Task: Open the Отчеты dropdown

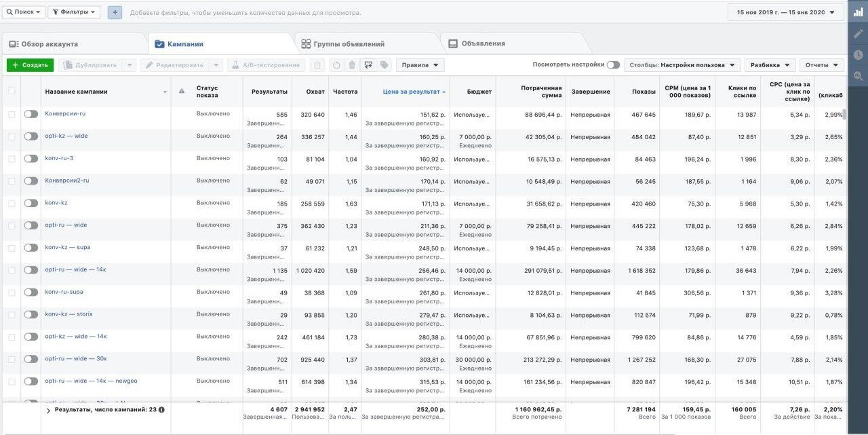Action: point(821,65)
